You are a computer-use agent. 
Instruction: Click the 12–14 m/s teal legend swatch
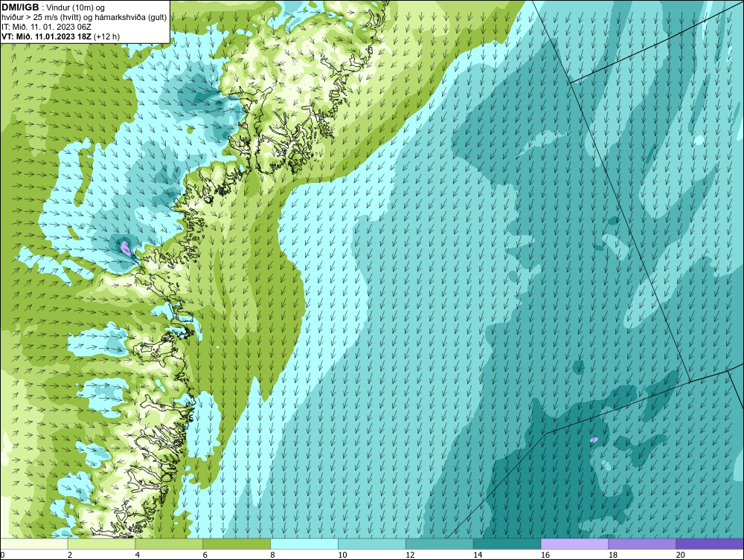click(440, 544)
